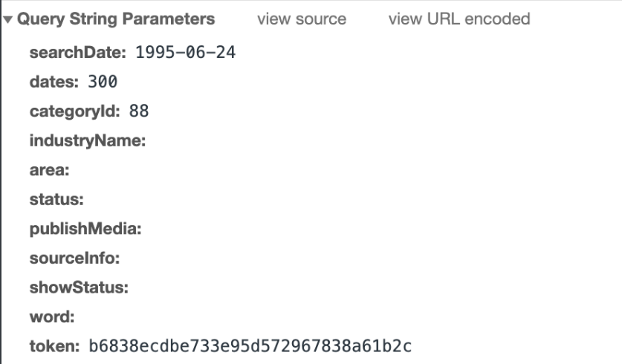Click the left panel divider line
The height and width of the screenshot is (364, 622).
1,182
